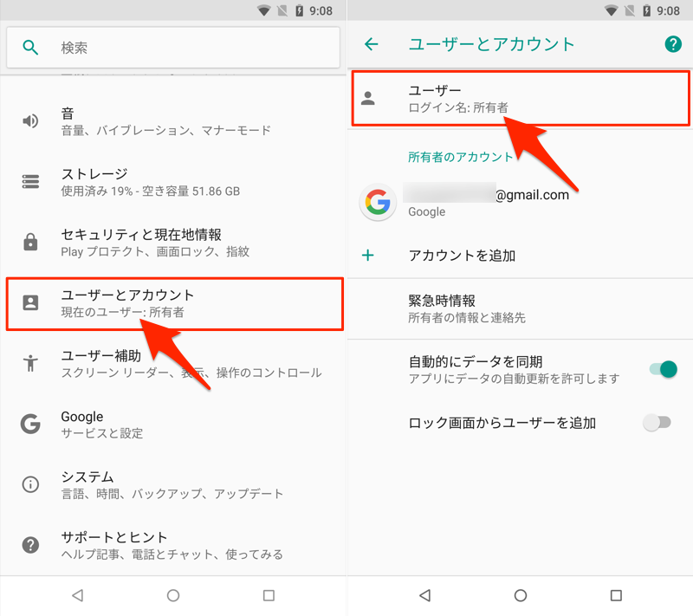Open ユーザーとアカウント settings entry

pos(175,303)
